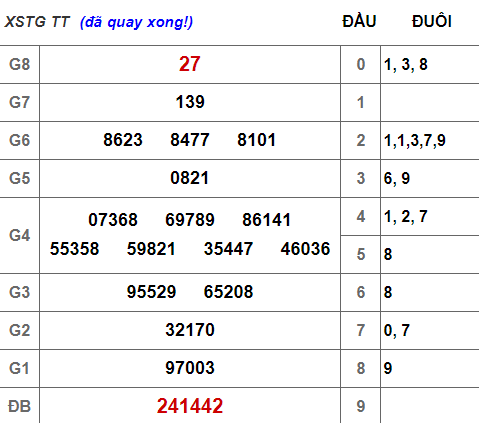
Task: Click head digit 6 in ĐẦU column
Action: (361, 292)
